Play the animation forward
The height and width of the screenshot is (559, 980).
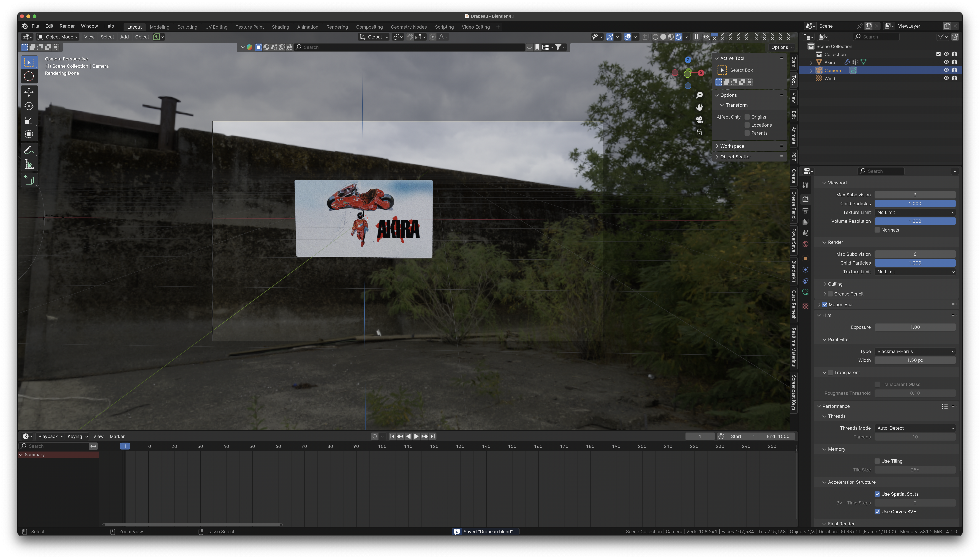(x=416, y=436)
